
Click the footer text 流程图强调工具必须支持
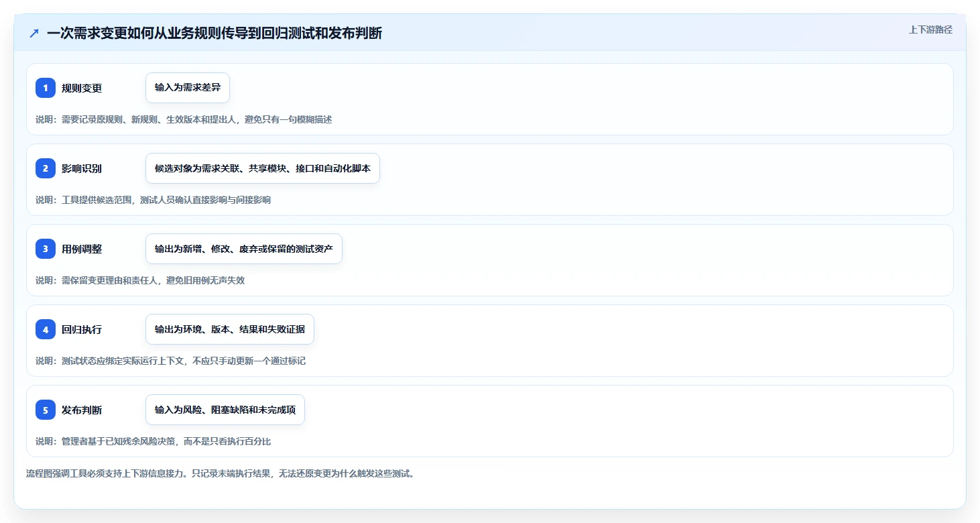click(x=221, y=473)
